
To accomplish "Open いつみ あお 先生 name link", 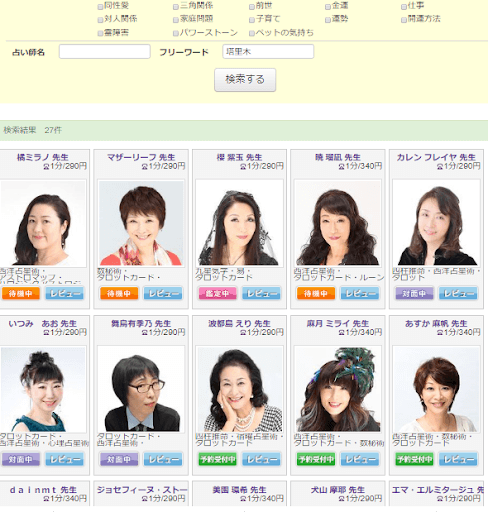I will [x=43, y=324].
